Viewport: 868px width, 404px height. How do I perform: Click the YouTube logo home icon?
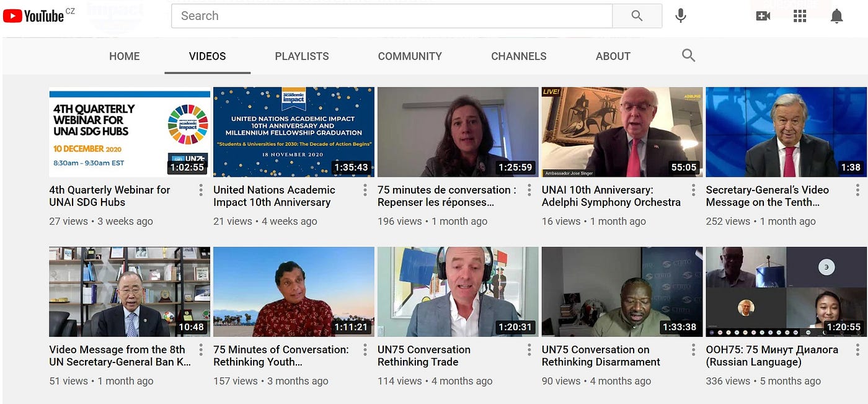coord(33,16)
